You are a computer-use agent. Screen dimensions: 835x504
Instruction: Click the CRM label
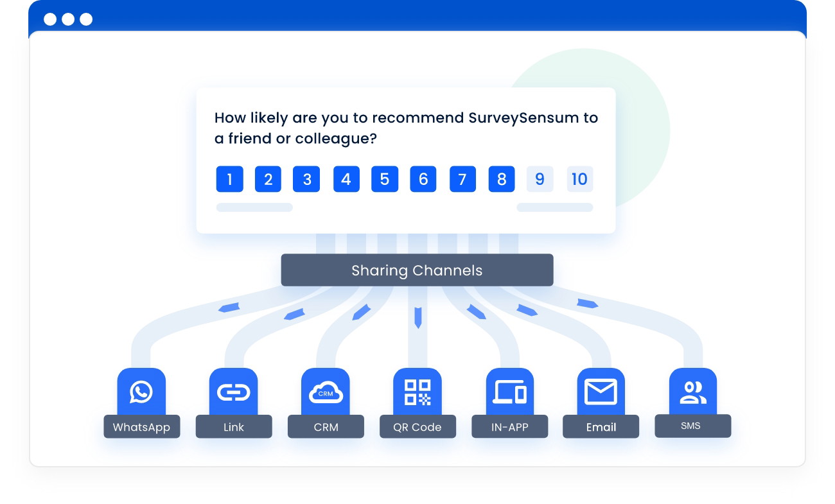[x=326, y=427]
